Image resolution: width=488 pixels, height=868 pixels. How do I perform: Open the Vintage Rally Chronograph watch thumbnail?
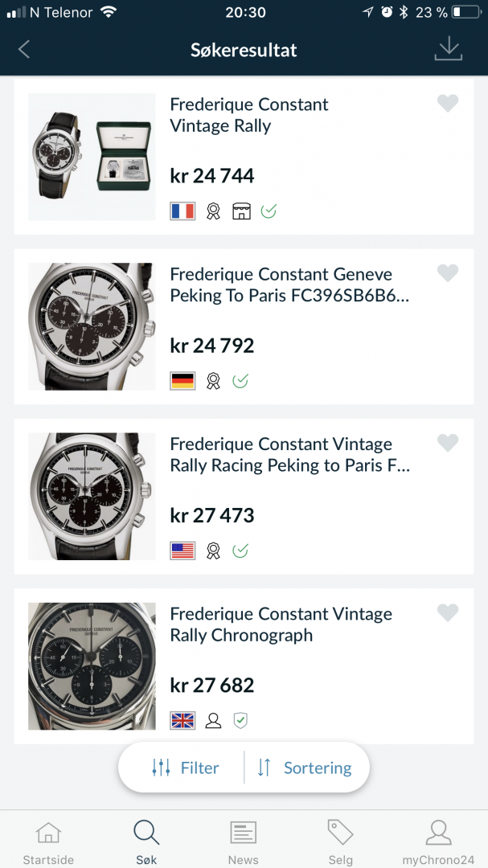92,666
